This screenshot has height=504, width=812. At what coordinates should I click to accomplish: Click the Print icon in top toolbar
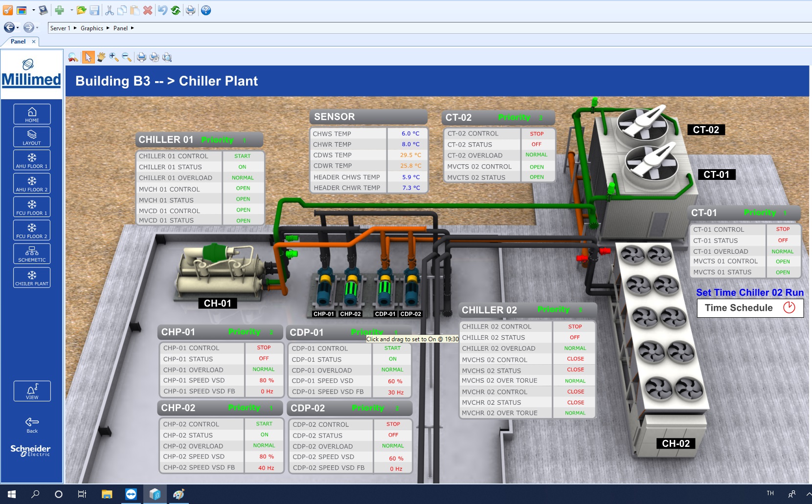[191, 10]
